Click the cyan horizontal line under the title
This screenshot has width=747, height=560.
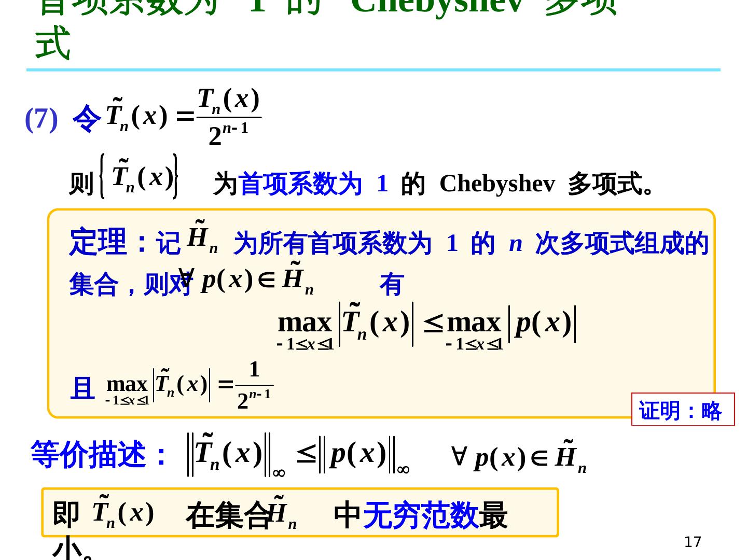[374, 69]
